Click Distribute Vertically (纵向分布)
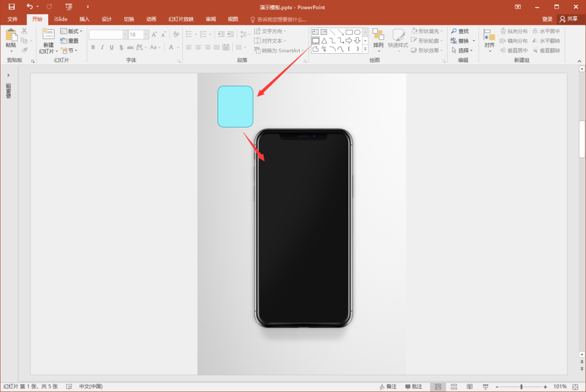 click(x=514, y=31)
